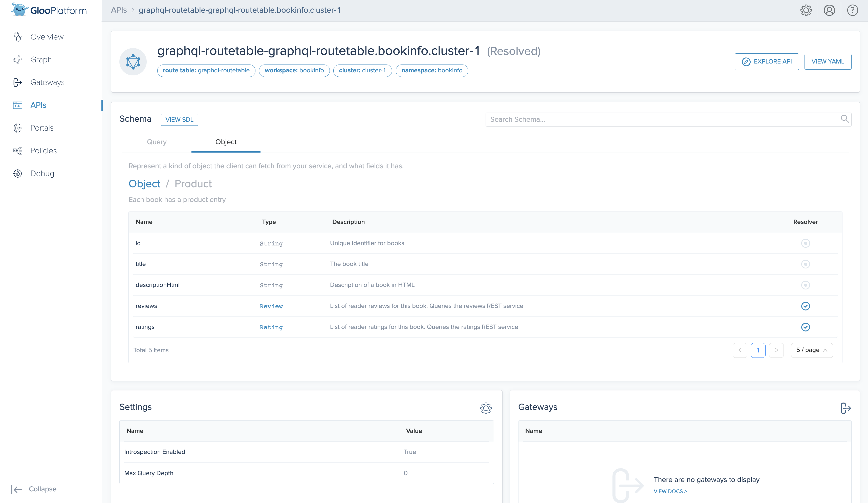Open the user account menu
Screen dimensions: 868x503
(x=829, y=10)
